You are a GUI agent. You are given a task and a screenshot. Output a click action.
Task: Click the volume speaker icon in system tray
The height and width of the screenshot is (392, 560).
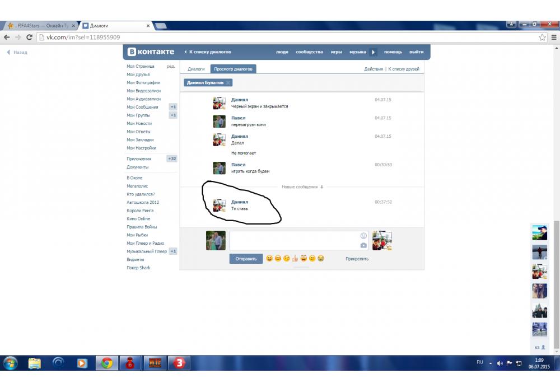click(x=500, y=363)
